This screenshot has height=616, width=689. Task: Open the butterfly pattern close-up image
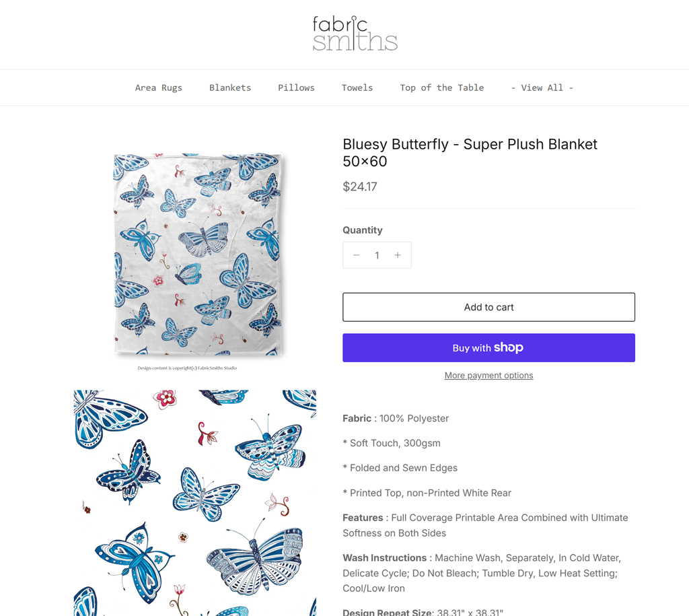[195, 502]
